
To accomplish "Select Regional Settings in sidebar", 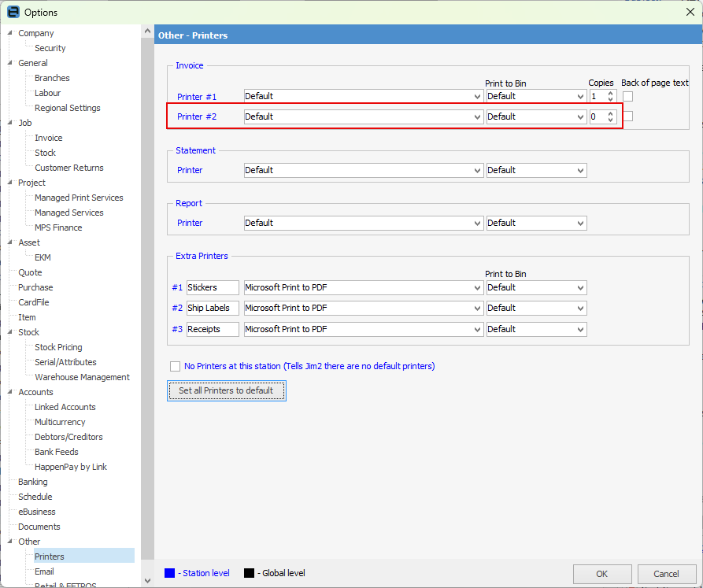I will (x=67, y=108).
